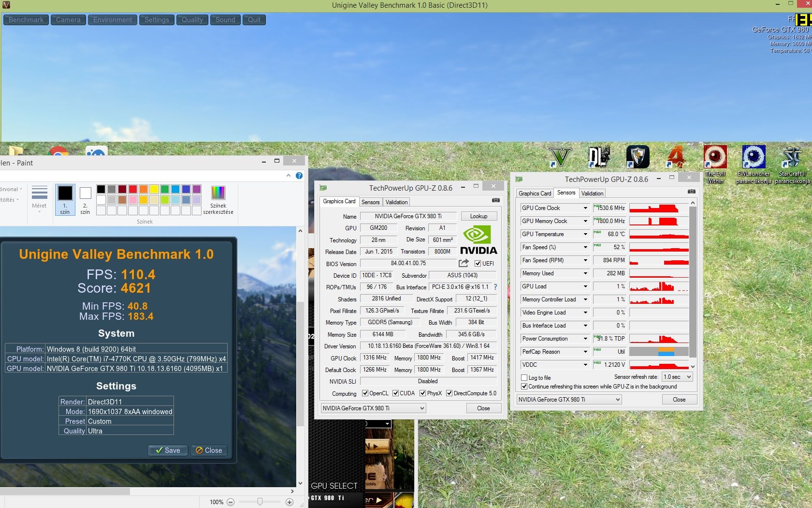Select 2. szín background color box
This screenshot has height=508, width=812.
[85, 200]
